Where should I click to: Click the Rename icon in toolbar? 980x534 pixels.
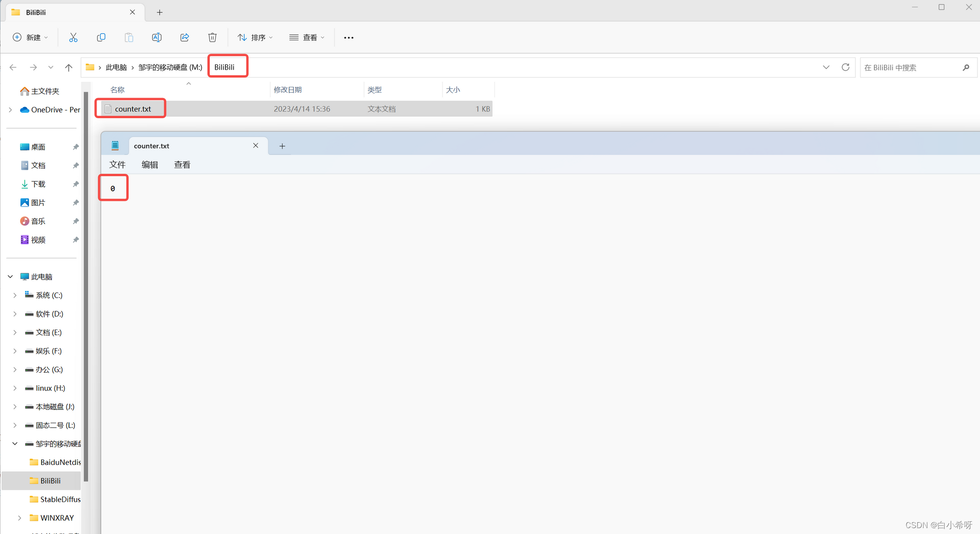[157, 38]
